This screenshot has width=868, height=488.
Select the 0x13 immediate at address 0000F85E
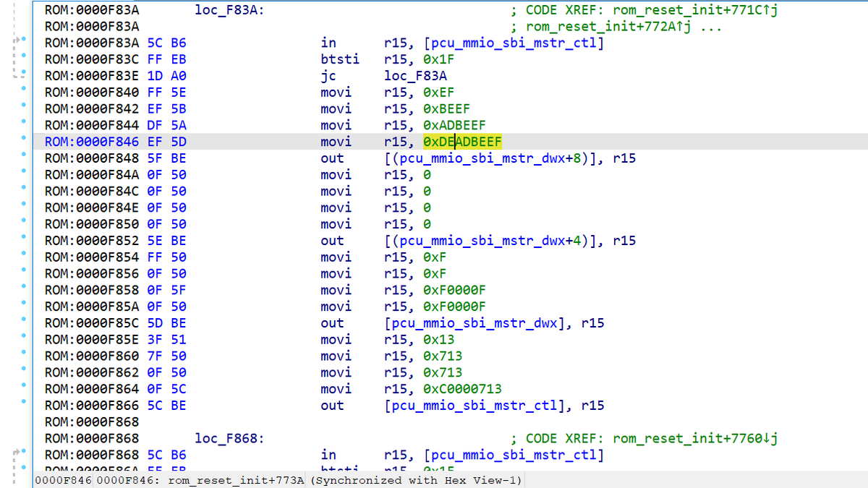pyautogui.click(x=439, y=340)
